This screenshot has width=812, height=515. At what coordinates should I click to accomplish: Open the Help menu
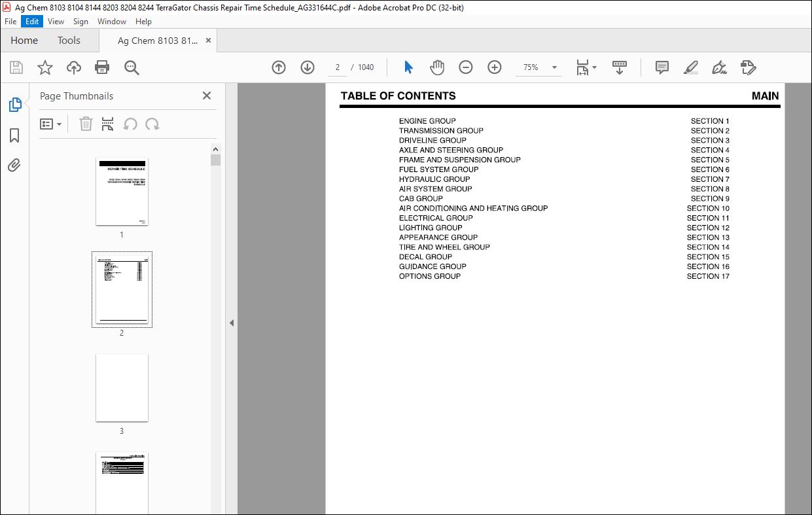(x=143, y=22)
